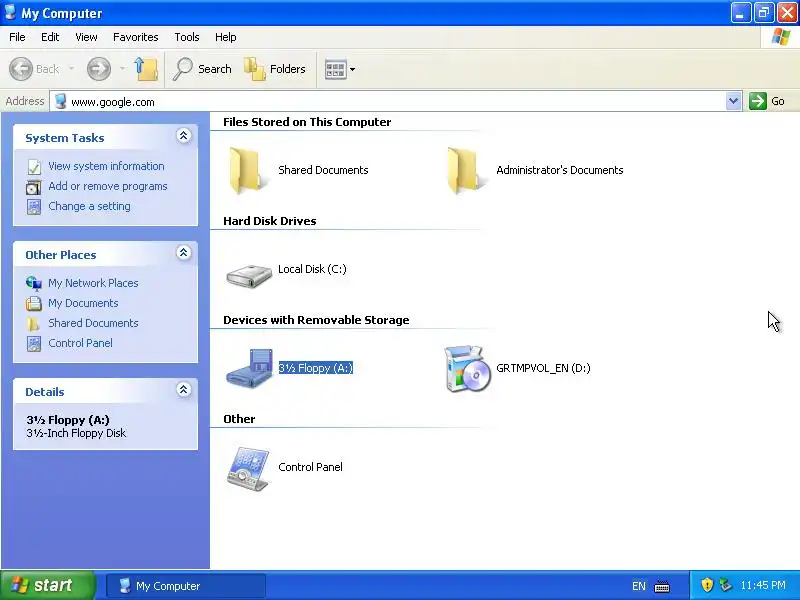Screen dimensions: 800x600
Task: Click Change a setting link
Action: click(x=89, y=206)
